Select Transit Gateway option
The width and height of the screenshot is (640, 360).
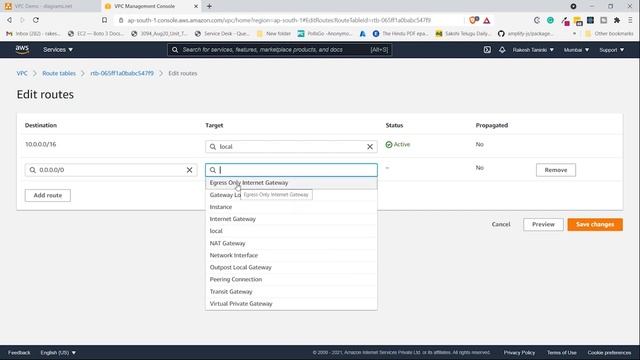[x=291, y=291]
